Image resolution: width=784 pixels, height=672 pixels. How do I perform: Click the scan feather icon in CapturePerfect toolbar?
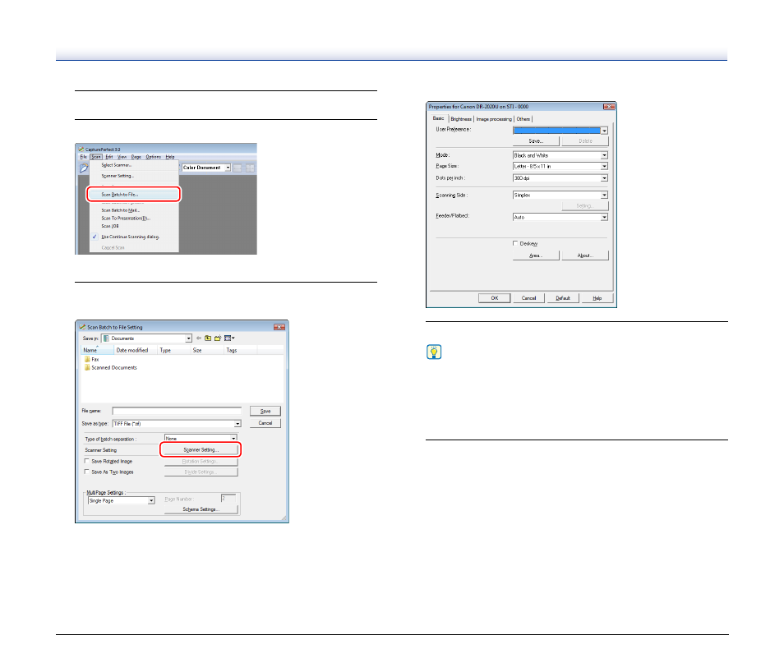click(84, 168)
